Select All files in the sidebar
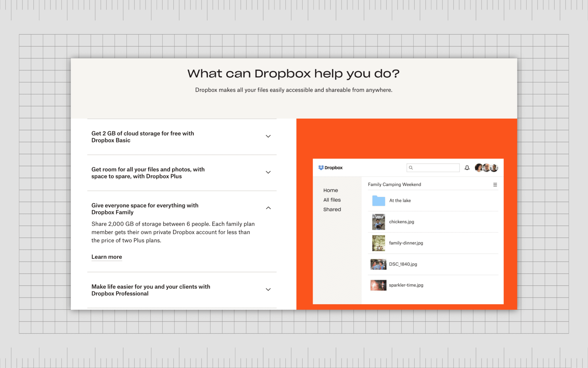 332,200
